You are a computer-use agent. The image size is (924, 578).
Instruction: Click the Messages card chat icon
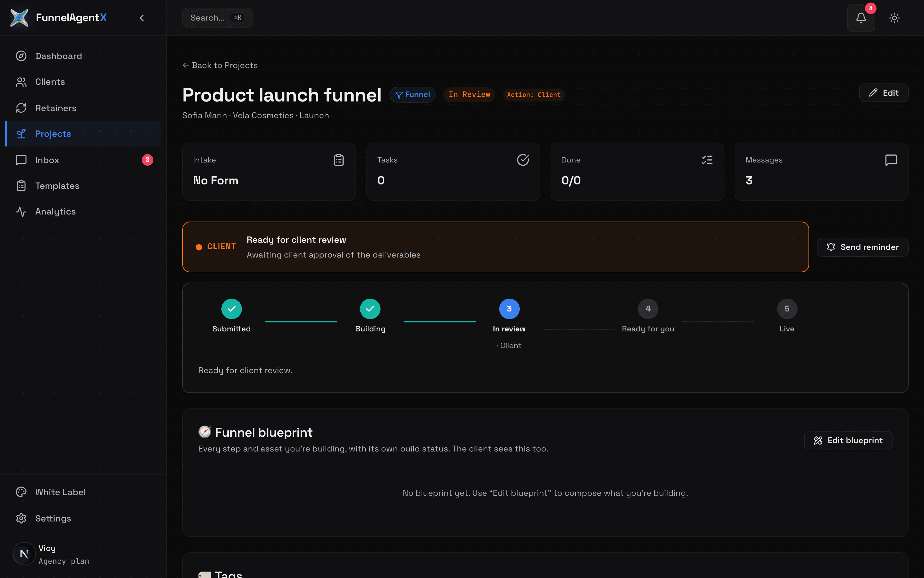click(891, 160)
